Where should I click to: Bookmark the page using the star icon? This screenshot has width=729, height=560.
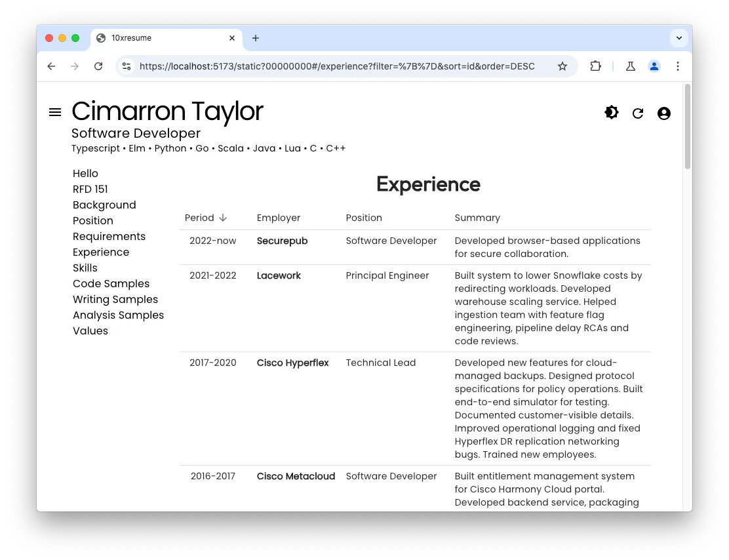562,66
